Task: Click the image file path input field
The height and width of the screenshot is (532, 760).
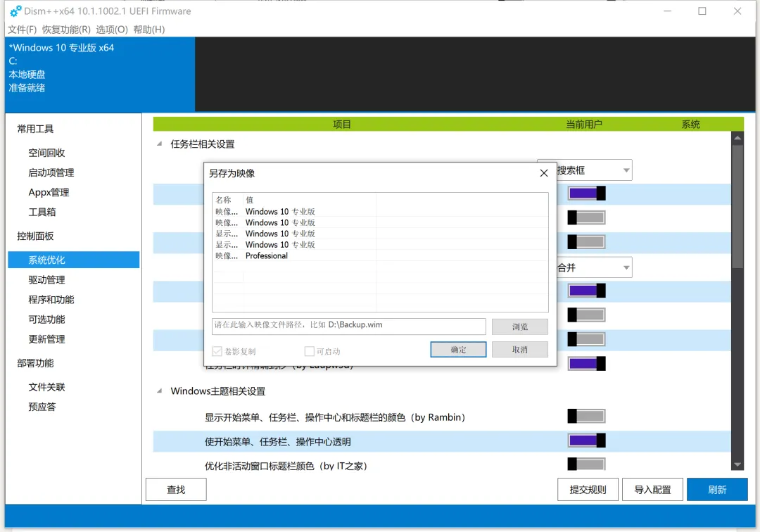Action: tap(349, 326)
